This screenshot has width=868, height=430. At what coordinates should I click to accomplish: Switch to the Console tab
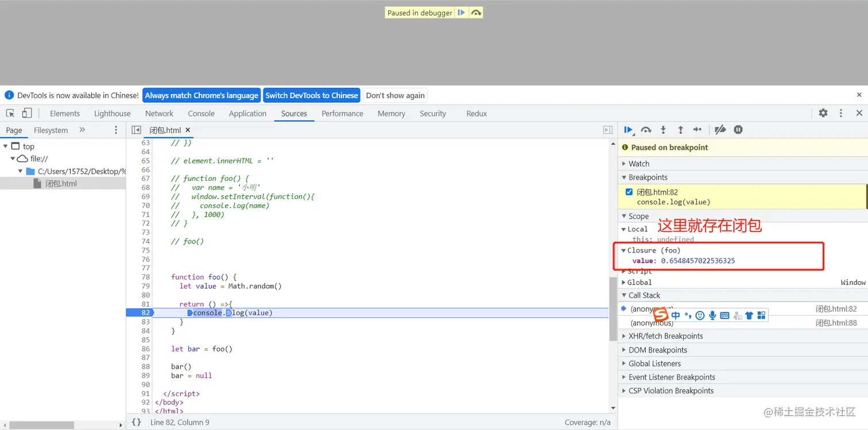(x=201, y=114)
